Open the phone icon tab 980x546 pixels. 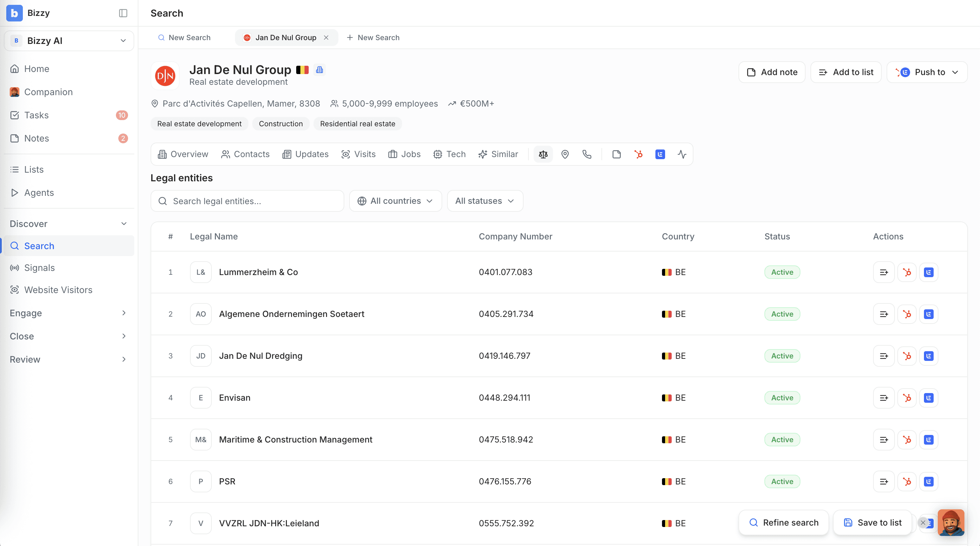coord(587,154)
